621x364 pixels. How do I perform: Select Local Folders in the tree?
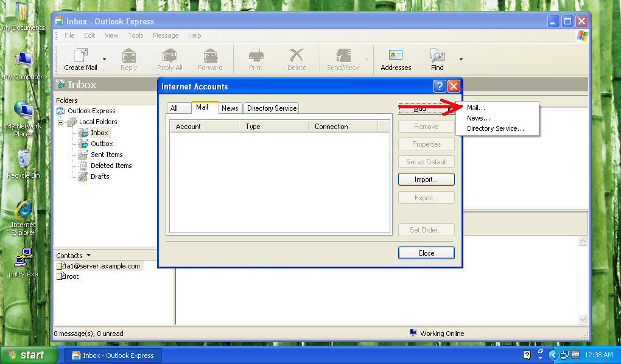pos(98,122)
